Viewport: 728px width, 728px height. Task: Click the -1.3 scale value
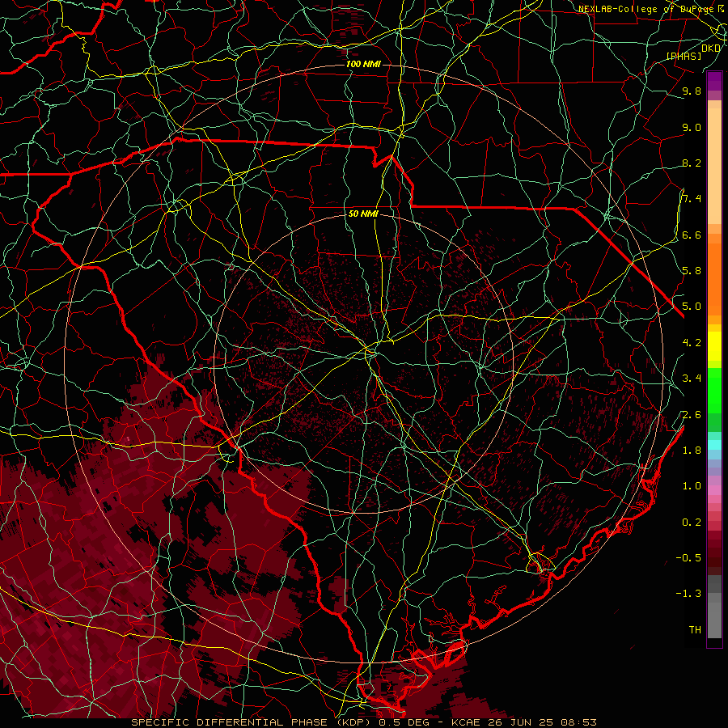pos(688,594)
